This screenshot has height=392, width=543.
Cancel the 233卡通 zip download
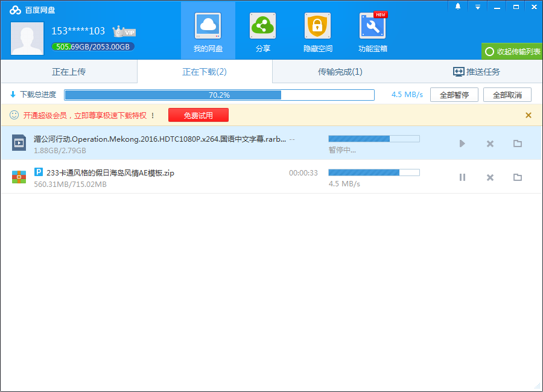click(490, 178)
